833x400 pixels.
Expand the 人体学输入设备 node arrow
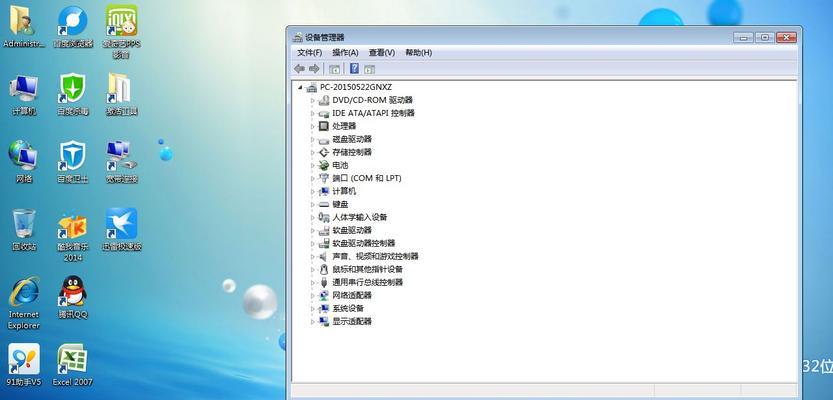pyautogui.click(x=312, y=217)
